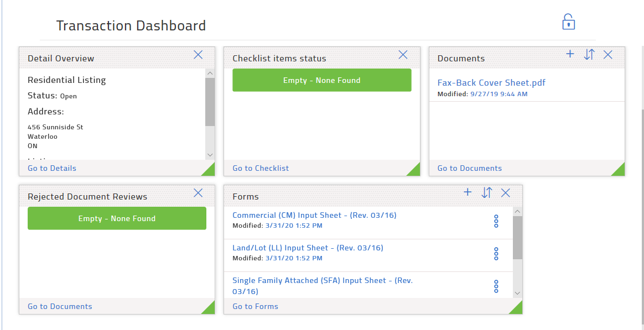
Task: Click the Go to Details link
Action: pyautogui.click(x=51, y=167)
